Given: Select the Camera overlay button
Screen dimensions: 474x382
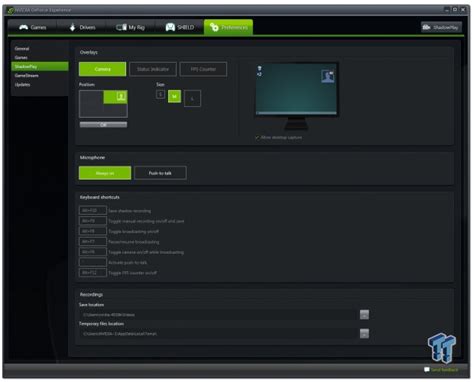Looking at the screenshot, I should pyautogui.click(x=102, y=69).
